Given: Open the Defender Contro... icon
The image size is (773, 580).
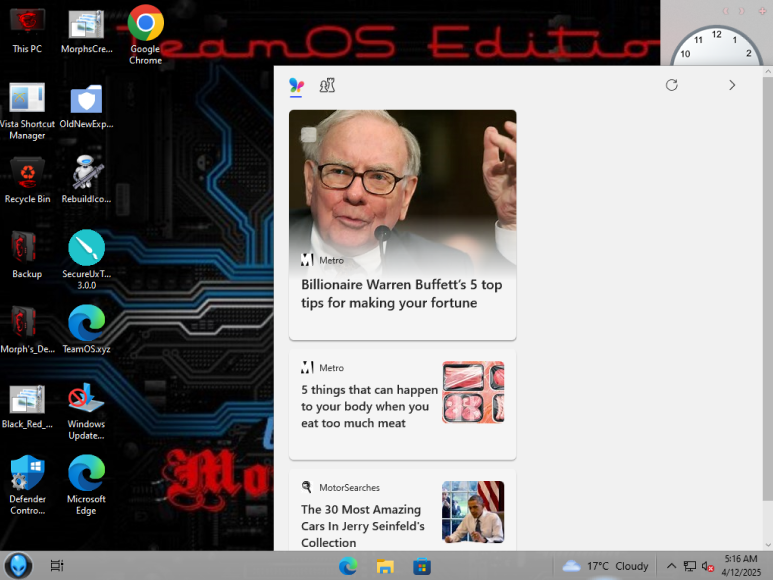Looking at the screenshot, I should click(x=27, y=485).
